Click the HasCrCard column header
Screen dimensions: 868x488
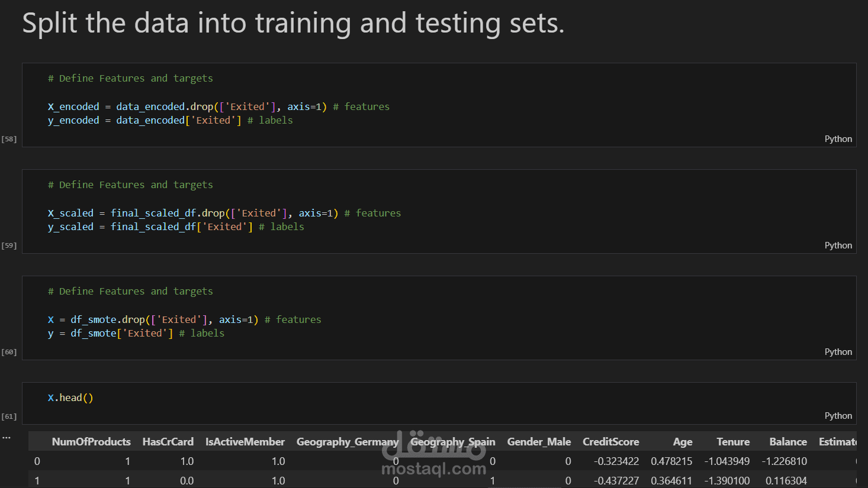point(168,442)
